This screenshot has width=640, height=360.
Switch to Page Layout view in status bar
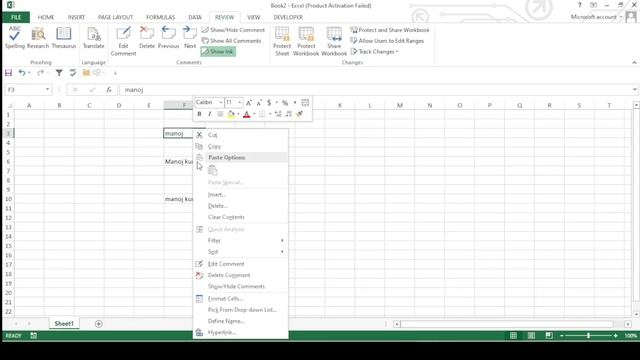coord(531,336)
